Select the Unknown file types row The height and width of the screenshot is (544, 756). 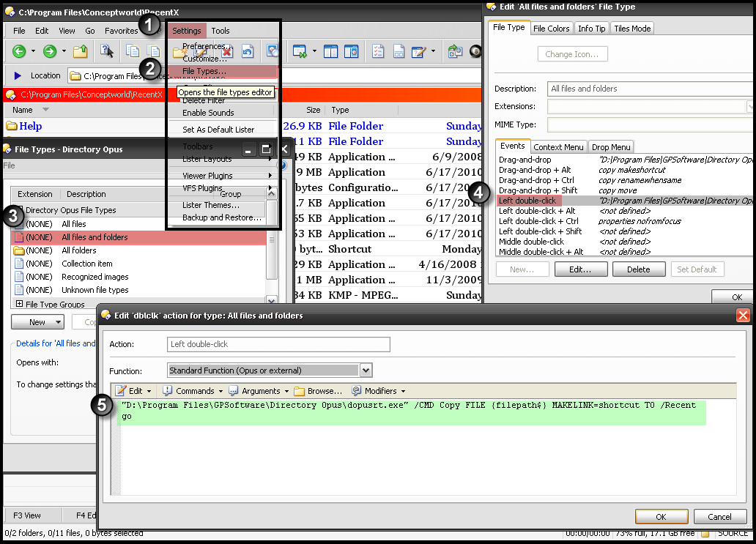(138, 290)
